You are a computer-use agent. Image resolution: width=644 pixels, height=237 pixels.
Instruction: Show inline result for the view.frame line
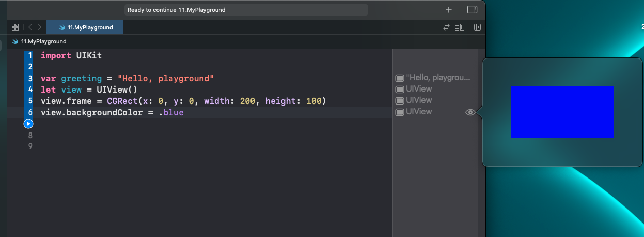(x=400, y=101)
